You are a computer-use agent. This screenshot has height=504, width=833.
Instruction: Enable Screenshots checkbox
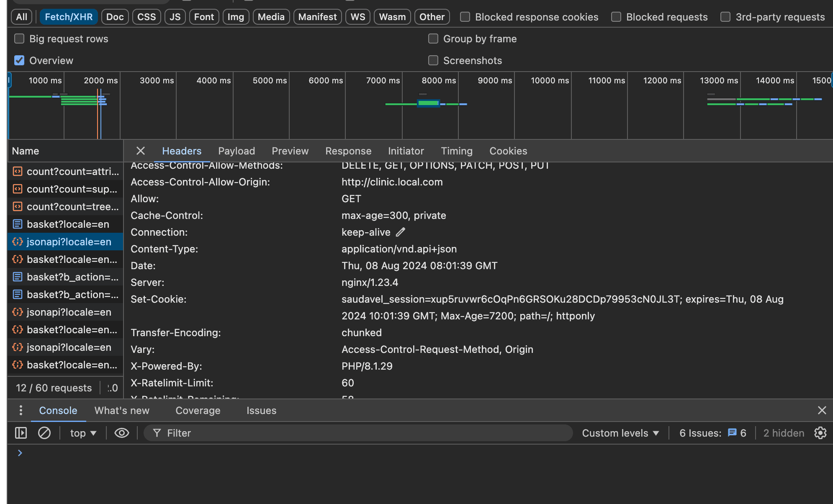click(x=433, y=60)
